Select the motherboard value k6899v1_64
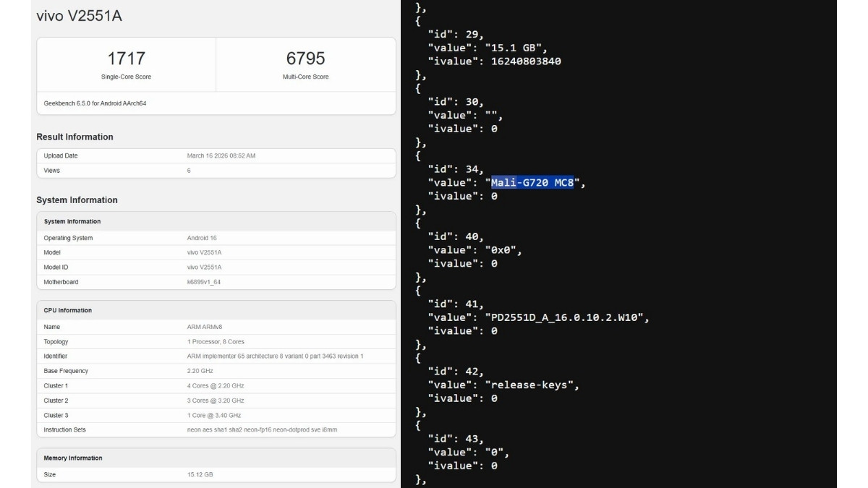 click(204, 282)
